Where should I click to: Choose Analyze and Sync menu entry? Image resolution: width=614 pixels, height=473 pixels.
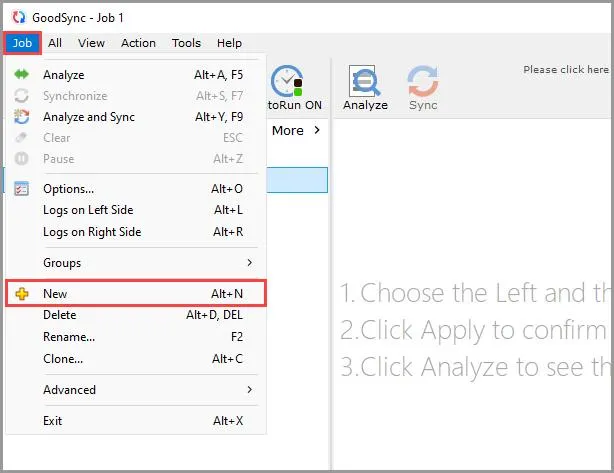tap(136, 117)
